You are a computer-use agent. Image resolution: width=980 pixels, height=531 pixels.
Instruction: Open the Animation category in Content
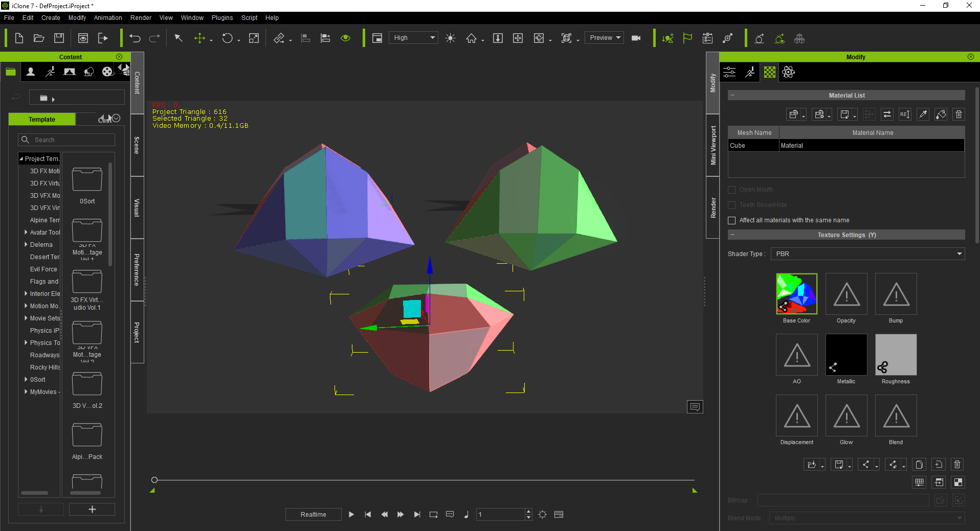(50, 72)
